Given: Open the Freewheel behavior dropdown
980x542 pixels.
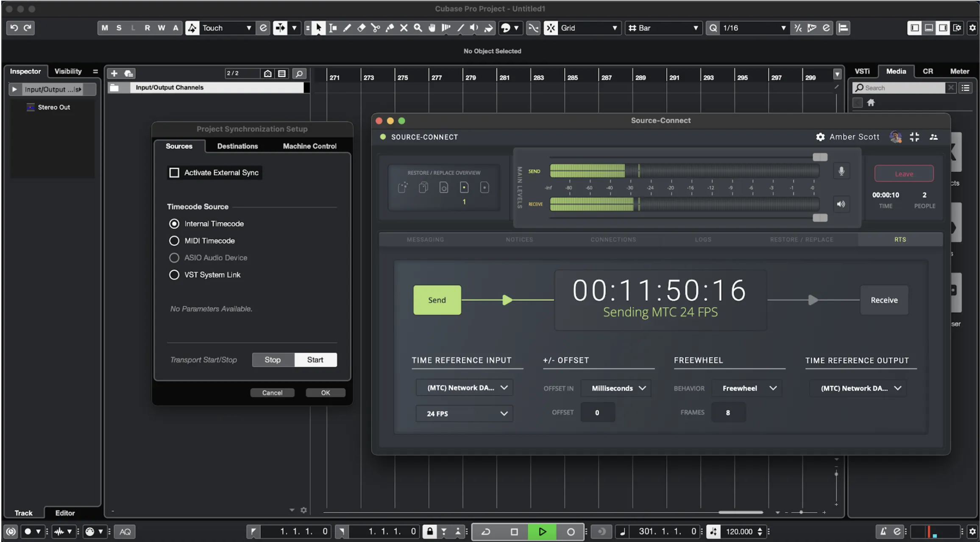Looking at the screenshot, I should (x=747, y=388).
